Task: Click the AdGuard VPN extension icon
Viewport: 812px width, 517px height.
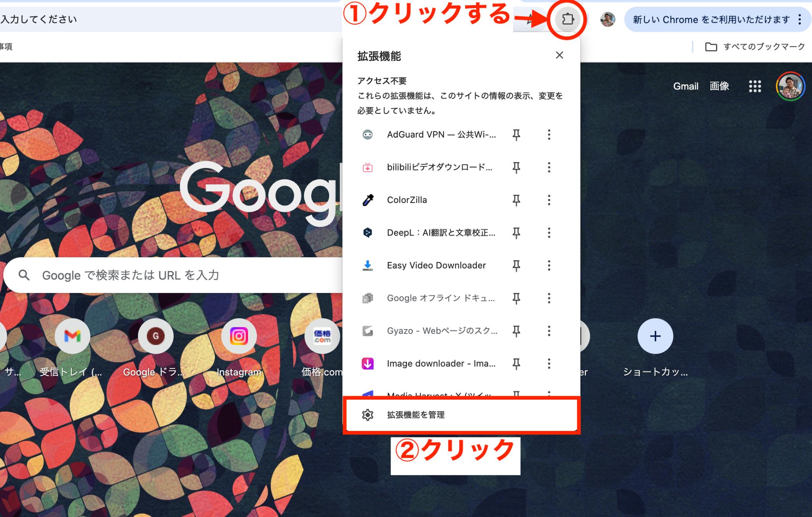Action: point(368,135)
